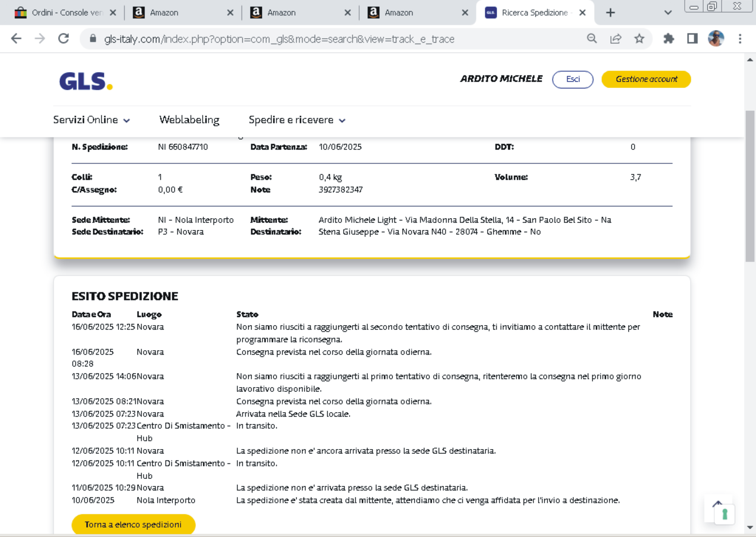Click the green accessibility figure icon
Viewport: 756px width, 537px height.
[x=725, y=514]
